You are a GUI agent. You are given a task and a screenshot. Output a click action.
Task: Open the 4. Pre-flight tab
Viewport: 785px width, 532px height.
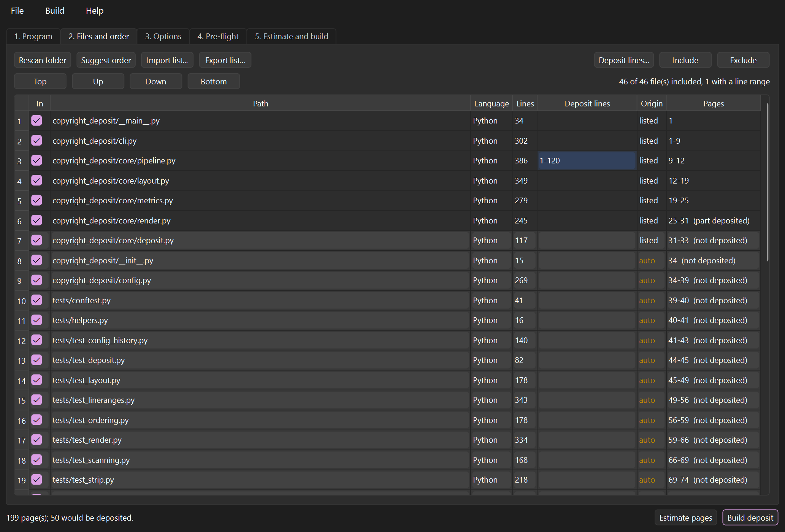point(218,36)
